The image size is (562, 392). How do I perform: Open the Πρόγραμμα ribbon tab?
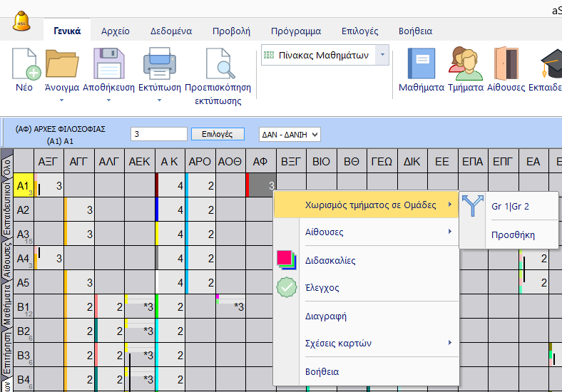[295, 31]
